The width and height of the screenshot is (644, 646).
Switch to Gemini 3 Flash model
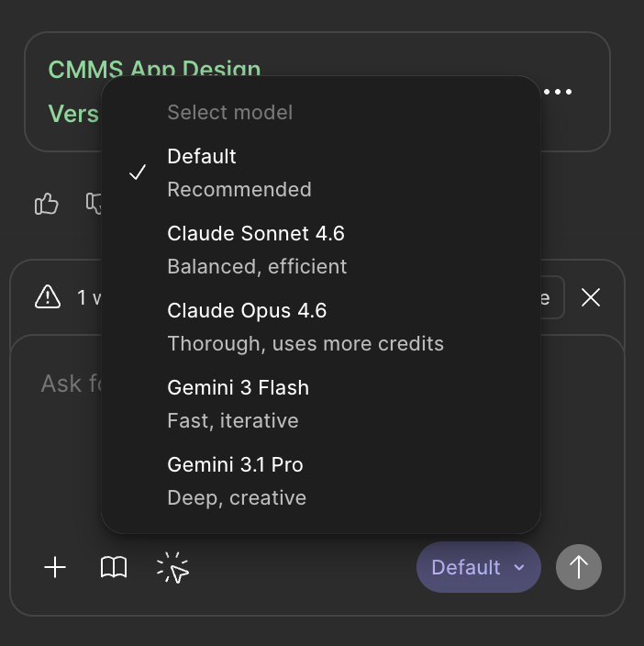coord(238,404)
